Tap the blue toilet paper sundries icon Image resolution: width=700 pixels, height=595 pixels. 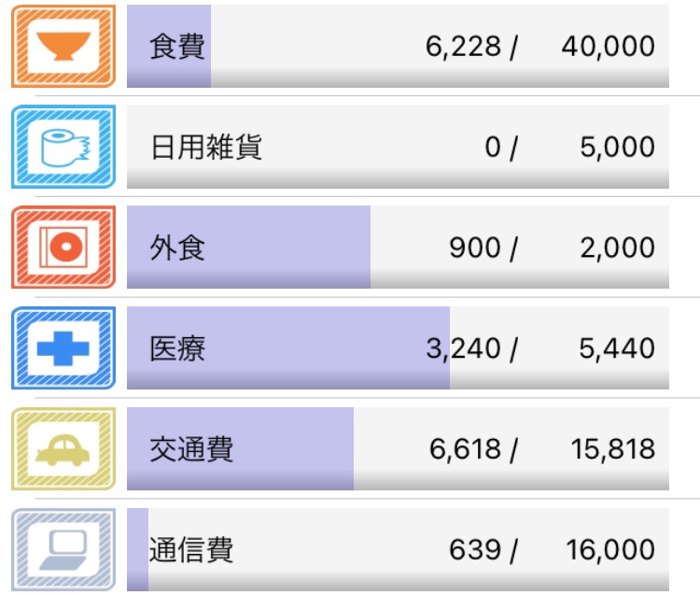coord(63,147)
